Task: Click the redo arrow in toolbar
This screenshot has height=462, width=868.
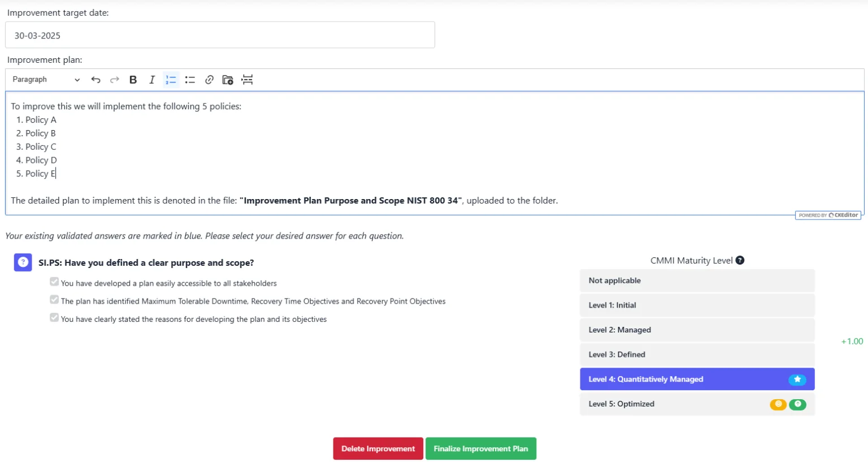Action: tap(115, 80)
